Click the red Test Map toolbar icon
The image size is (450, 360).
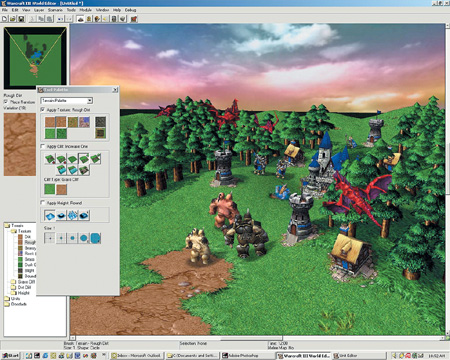134,19
